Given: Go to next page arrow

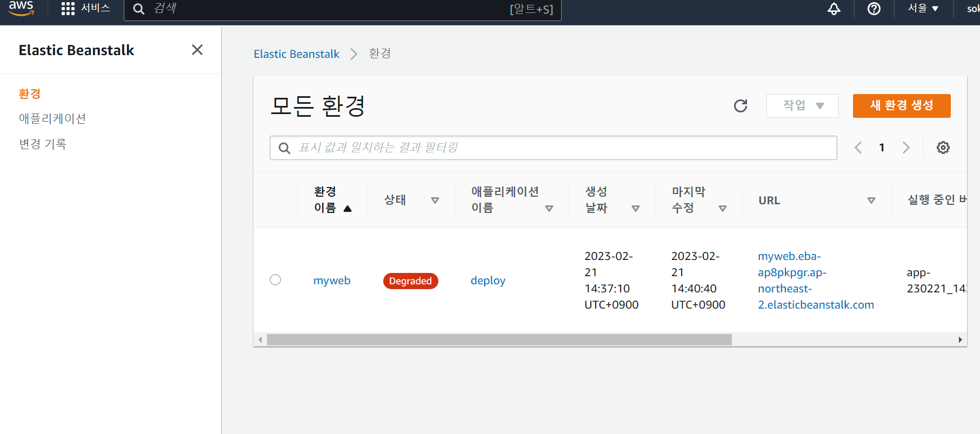Looking at the screenshot, I should [x=906, y=148].
